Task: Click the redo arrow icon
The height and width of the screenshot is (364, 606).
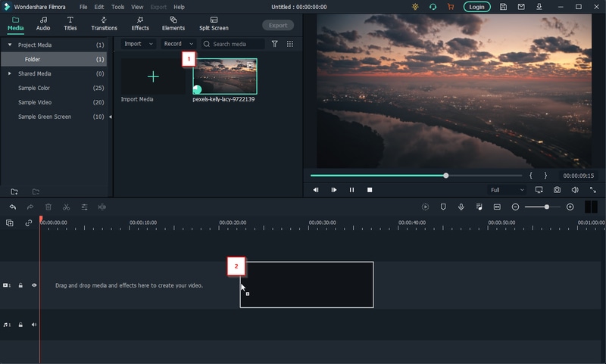Action: [30, 207]
